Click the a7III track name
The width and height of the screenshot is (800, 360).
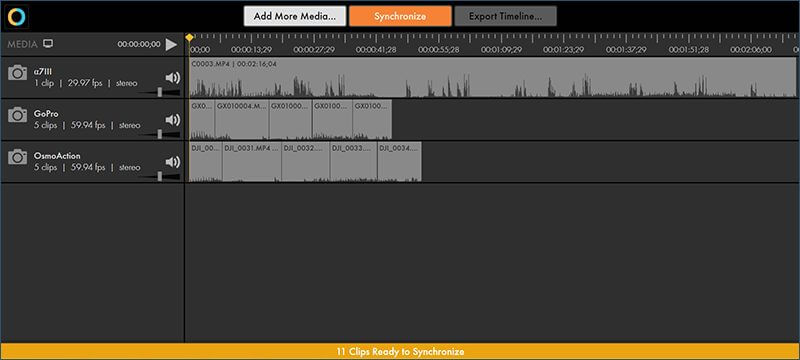tap(42, 72)
